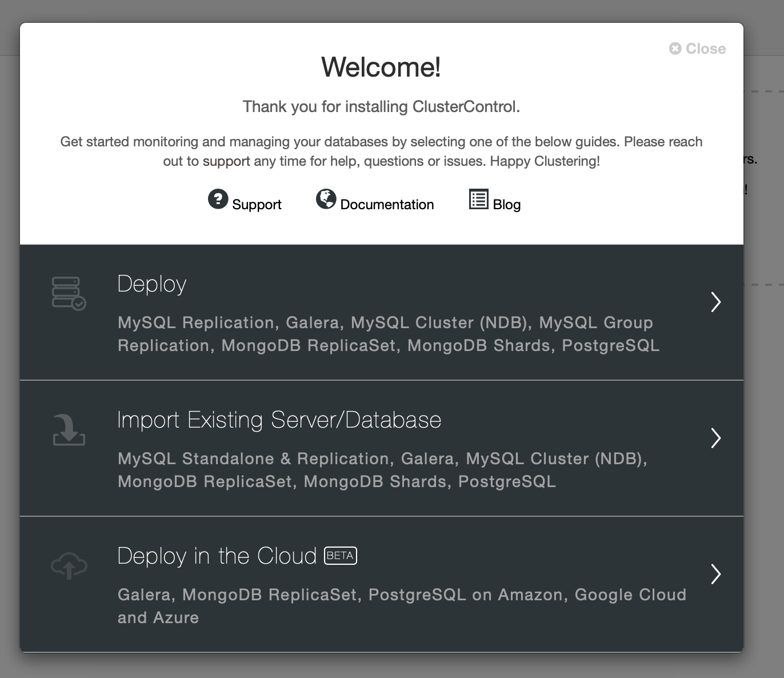Image resolution: width=784 pixels, height=678 pixels.
Task: Click the BETA badge
Action: [341, 556]
